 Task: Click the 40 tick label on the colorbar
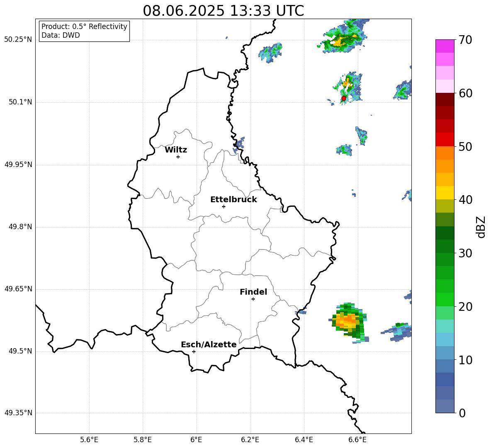(x=465, y=200)
